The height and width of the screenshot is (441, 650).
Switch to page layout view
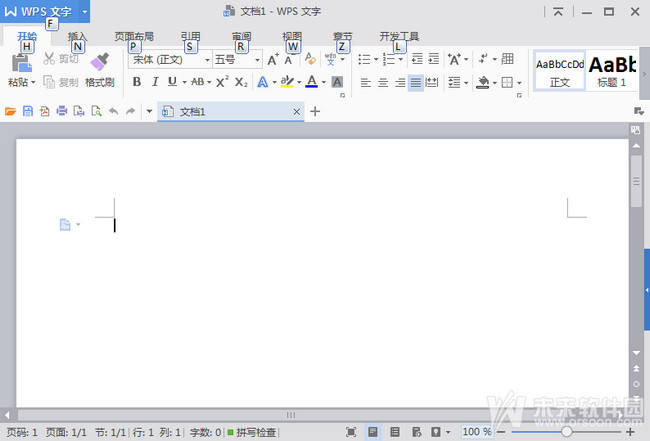tap(373, 432)
